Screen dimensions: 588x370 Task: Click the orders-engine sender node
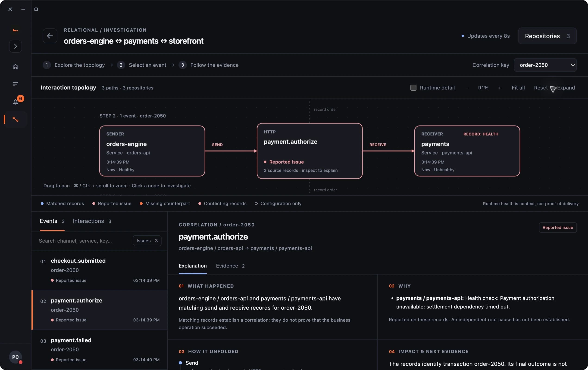point(152,151)
